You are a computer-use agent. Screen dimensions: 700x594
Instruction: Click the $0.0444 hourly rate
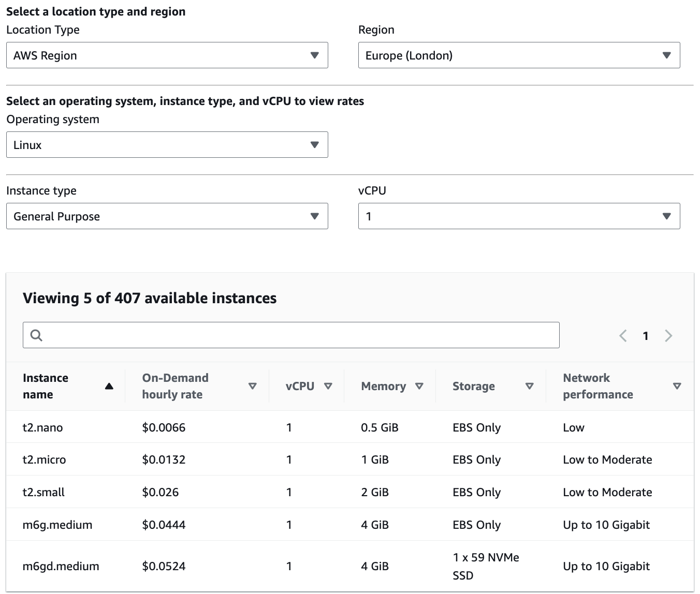pyautogui.click(x=164, y=525)
